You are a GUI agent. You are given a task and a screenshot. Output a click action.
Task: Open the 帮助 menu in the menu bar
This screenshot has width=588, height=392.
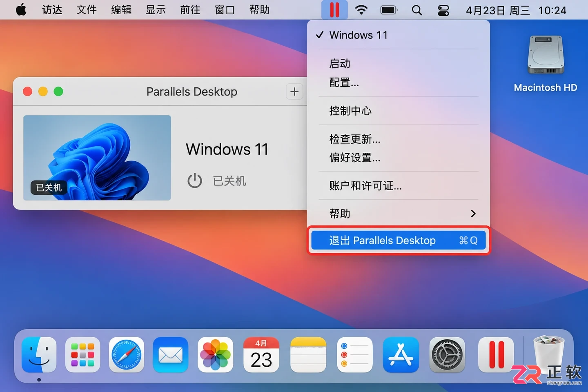tap(260, 10)
